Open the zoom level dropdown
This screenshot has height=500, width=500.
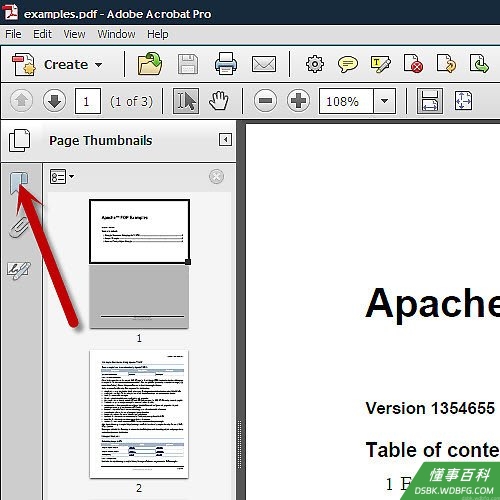(384, 101)
